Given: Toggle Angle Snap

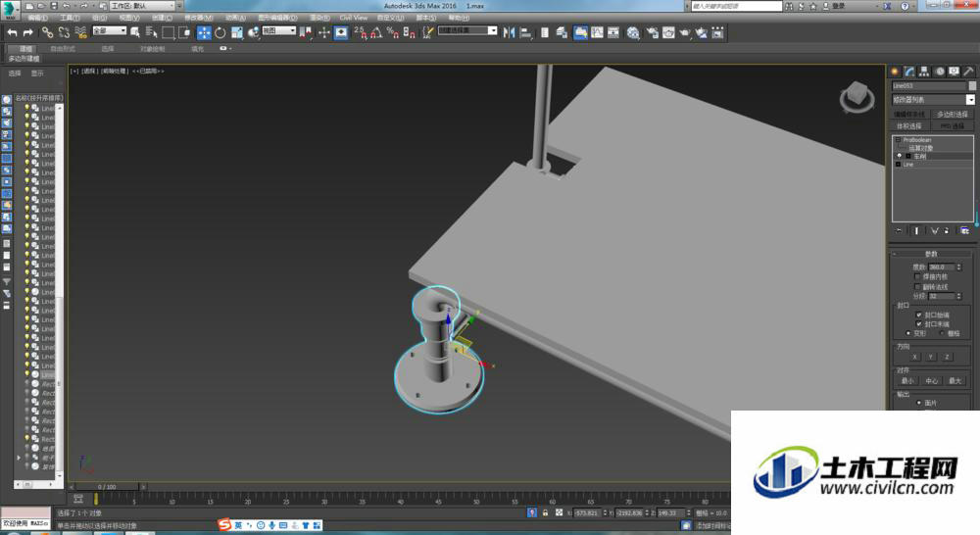Looking at the screenshot, I should (x=376, y=32).
